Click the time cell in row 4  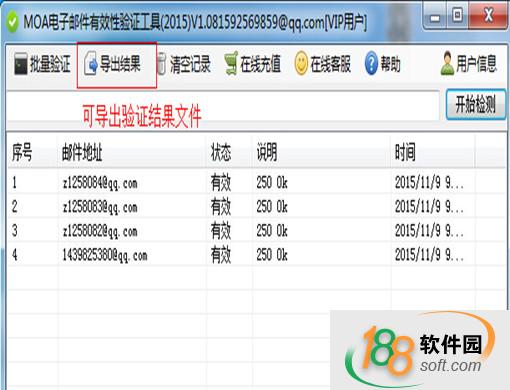[429, 255]
